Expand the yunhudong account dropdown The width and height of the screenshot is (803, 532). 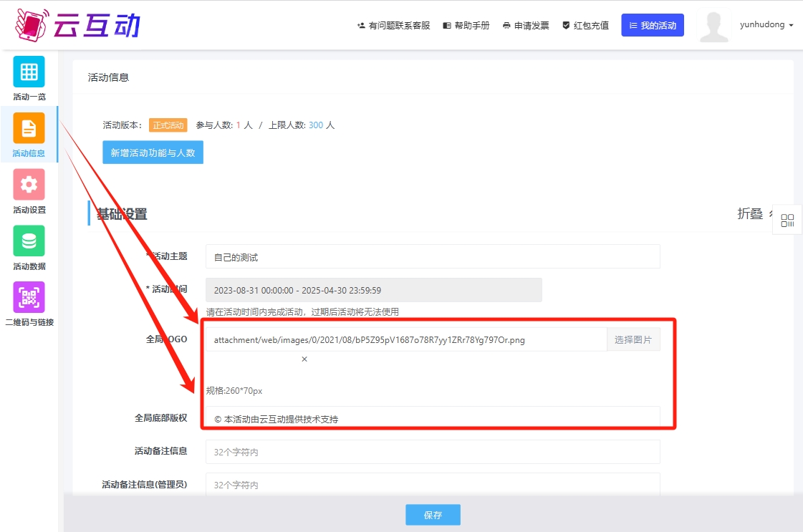[766, 25]
